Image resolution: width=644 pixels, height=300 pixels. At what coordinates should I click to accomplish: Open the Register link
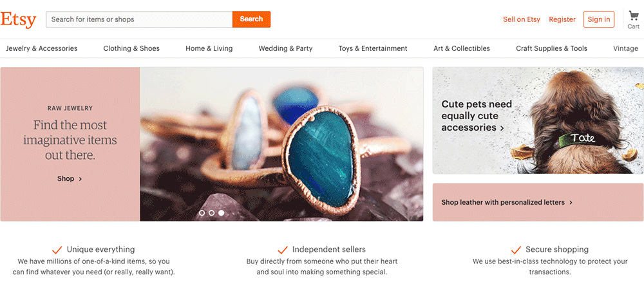click(562, 19)
